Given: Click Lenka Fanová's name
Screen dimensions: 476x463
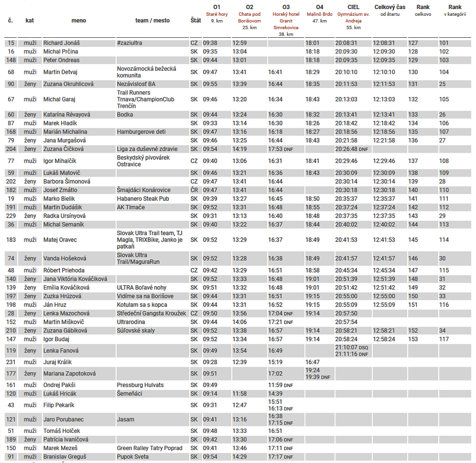Looking at the screenshot, I should tap(60, 351).
